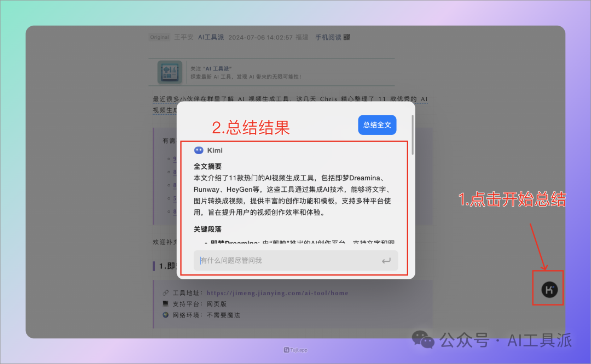Click the location text 福建
The image size is (591, 364).
pos(302,37)
